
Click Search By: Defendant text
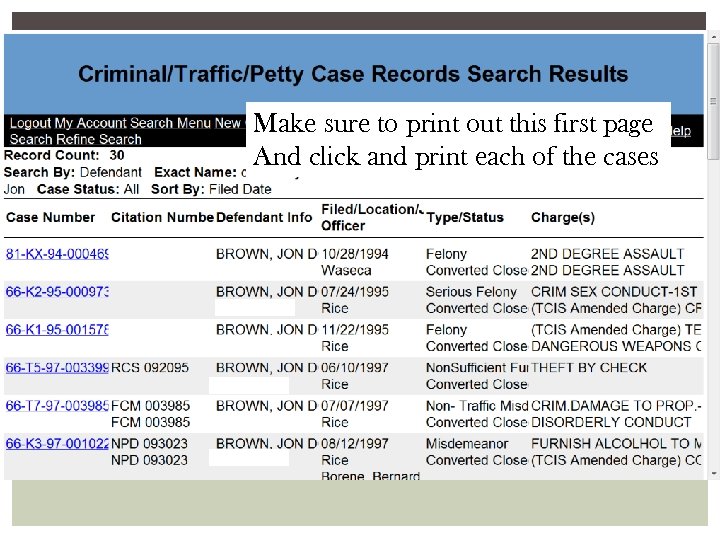[73, 172]
